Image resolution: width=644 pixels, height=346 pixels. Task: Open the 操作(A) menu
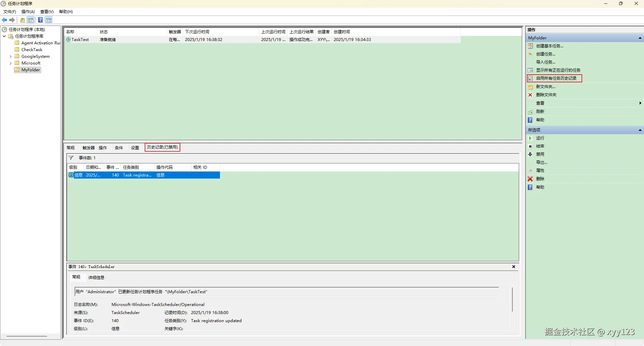tap(28, 12)
